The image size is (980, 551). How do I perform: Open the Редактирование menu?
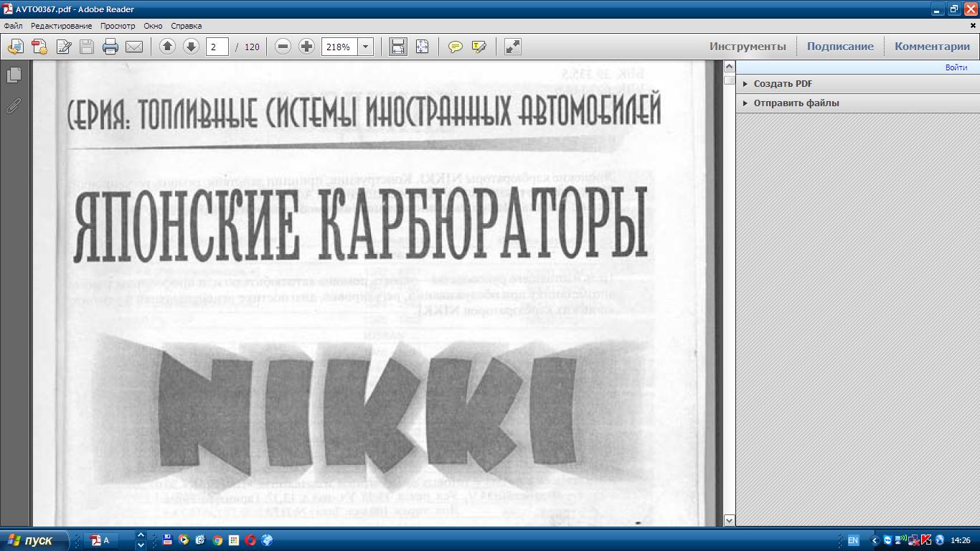[61, 26]
